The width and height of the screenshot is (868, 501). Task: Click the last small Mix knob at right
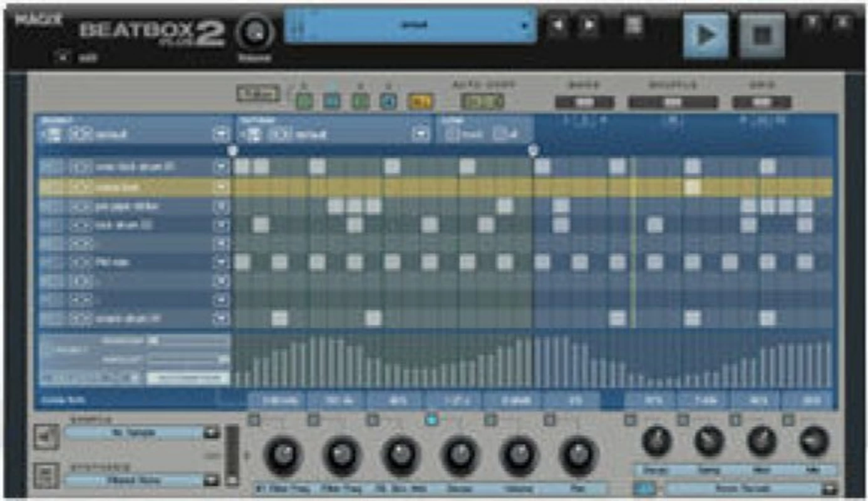click(x=814, y=442)
